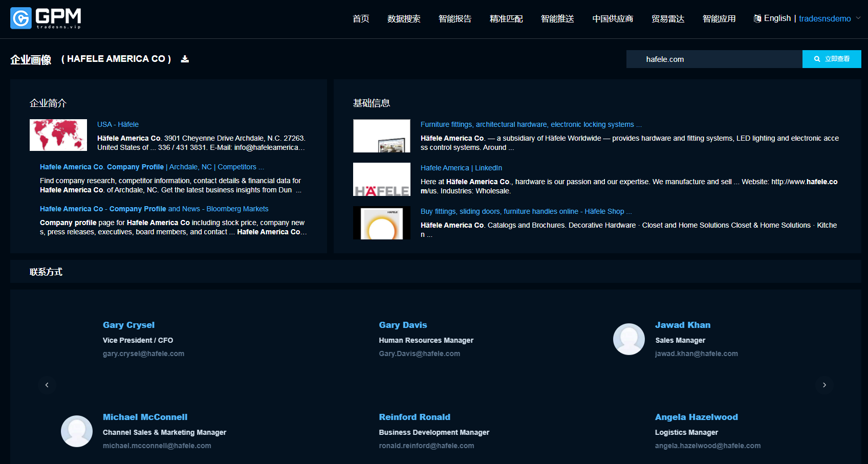The height and width of the screenshot is (464, 868).
Task: Click the GPM logo icon
Action: [21, 18]
